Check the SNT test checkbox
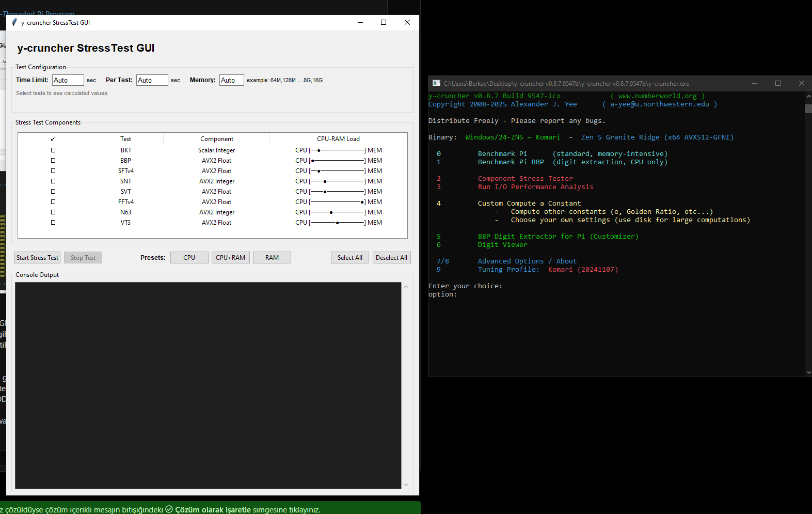The width and height of the screenshot is (812, 514). (x=53, y=181)
